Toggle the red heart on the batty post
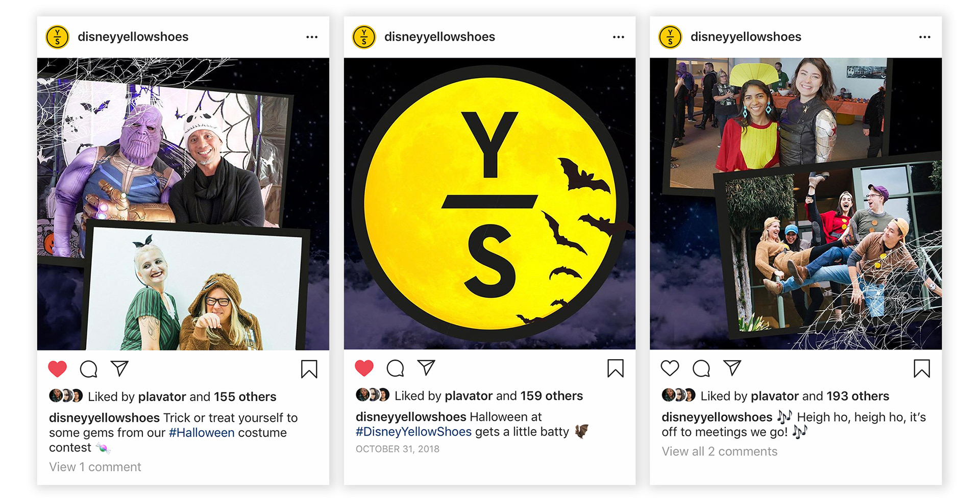Image resolution: width=980 pixels, height=501 pixels. pos(364,368)
